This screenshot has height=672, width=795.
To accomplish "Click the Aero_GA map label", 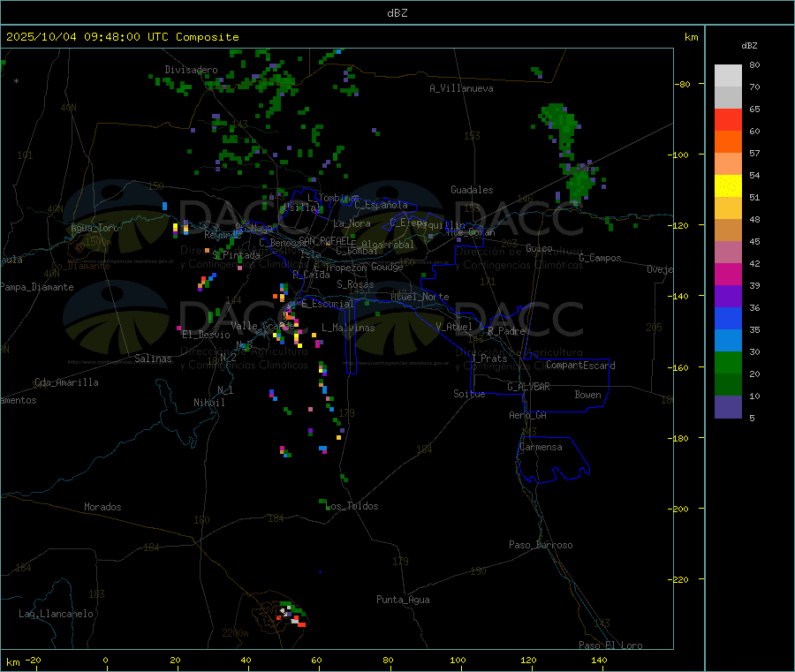I will pyautogui.click(x=528, y=415).
